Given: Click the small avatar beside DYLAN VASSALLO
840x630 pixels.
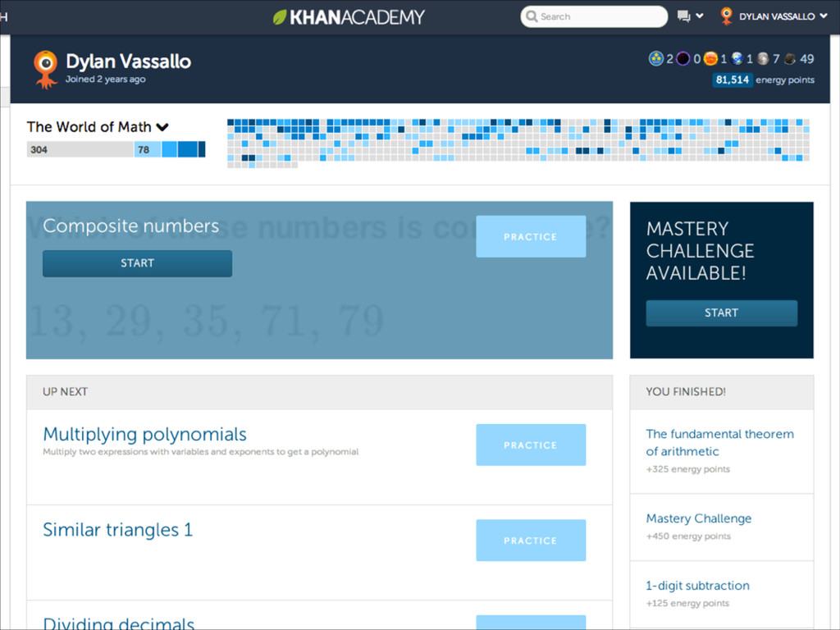Looking at the screenshot, I should pyautogui.click(x=727, y=16).
